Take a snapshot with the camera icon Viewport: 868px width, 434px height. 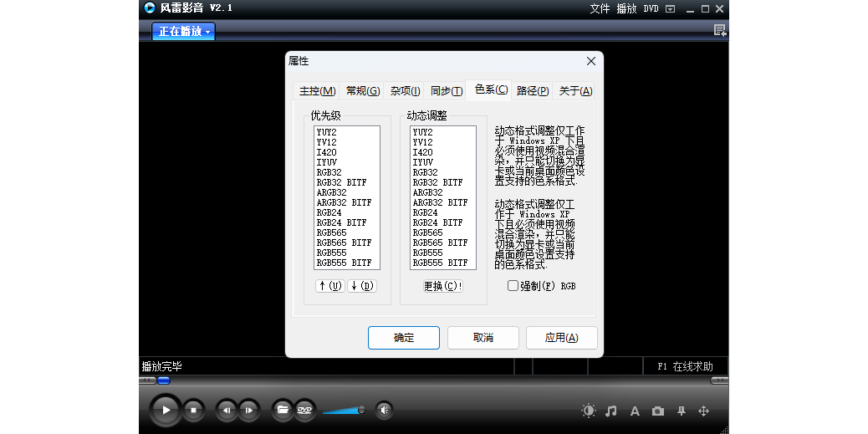(x=658, y=411)
